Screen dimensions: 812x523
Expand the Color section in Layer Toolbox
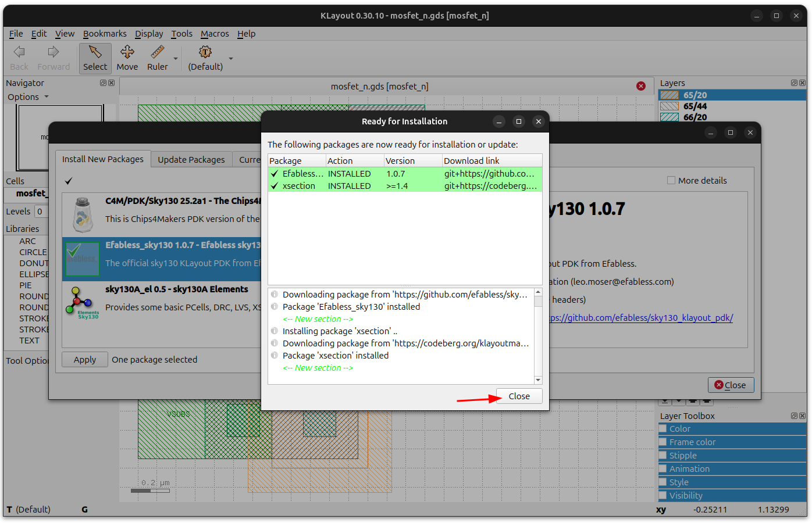732,429
